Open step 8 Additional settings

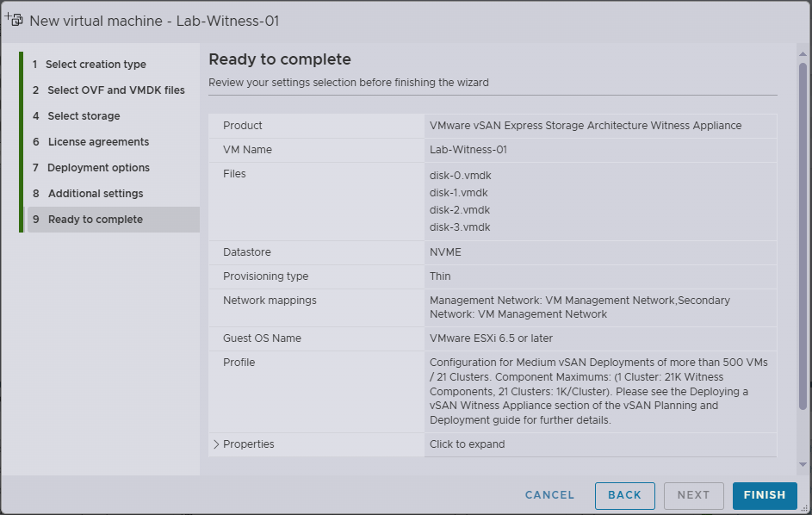(x=96, y=194)
